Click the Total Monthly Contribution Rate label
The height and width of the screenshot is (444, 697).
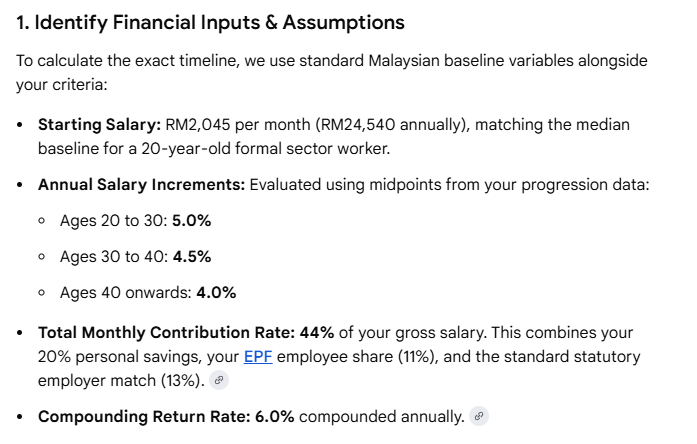coord(166,332)
